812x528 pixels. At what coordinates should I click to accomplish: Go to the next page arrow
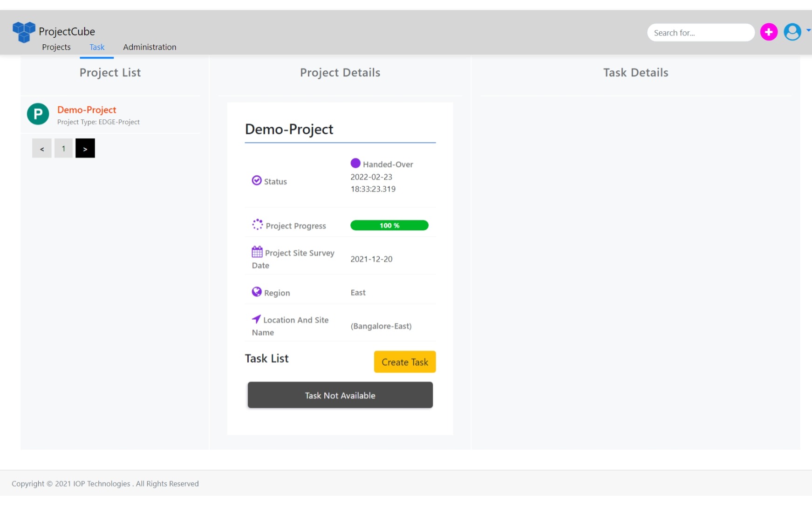coord(85,149)
